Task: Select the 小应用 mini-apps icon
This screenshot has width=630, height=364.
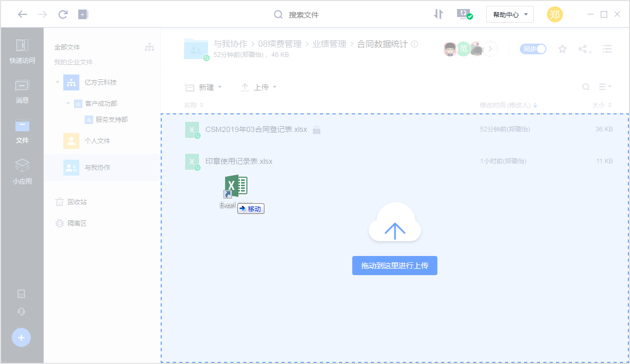Action: pyautogui.click(x=22, y=169)
